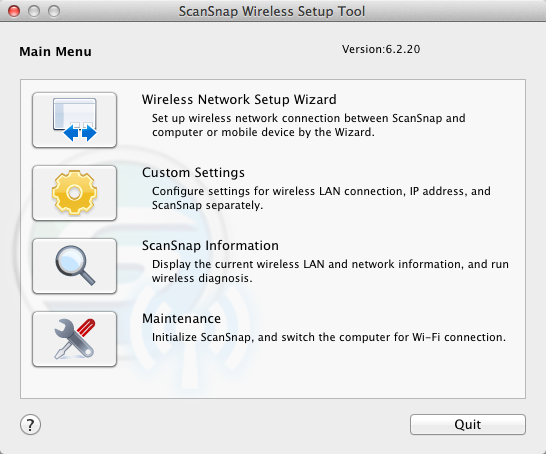
Task: Select the "Maintenance" heading text
Action: (x=181, y=319)
